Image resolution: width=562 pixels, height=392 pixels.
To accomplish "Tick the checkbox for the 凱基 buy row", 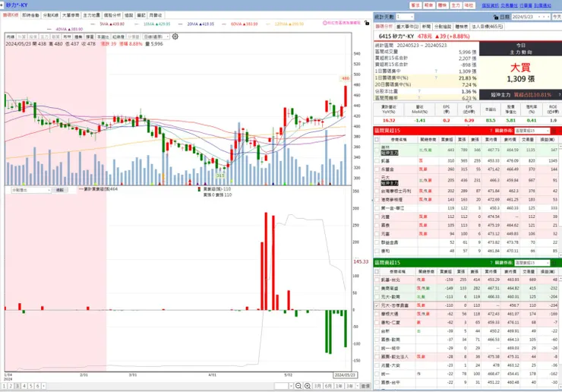I will tap(377, 160).
